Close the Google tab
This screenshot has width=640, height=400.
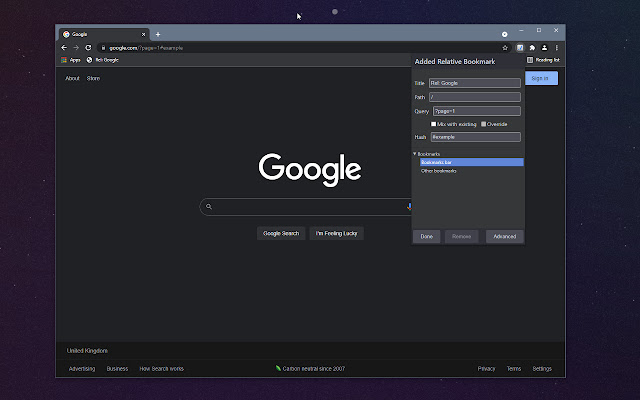(143, 34)
